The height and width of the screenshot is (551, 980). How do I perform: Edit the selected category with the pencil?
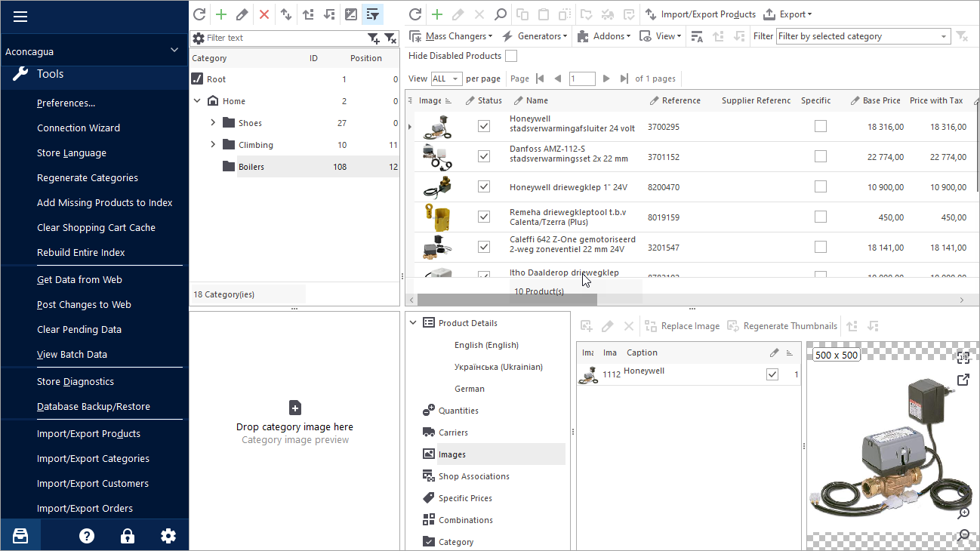242,14
